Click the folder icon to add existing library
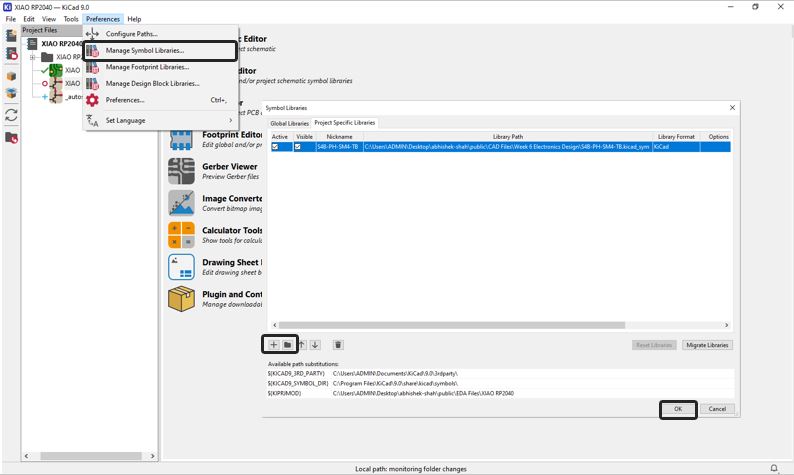 click(287, 345)
